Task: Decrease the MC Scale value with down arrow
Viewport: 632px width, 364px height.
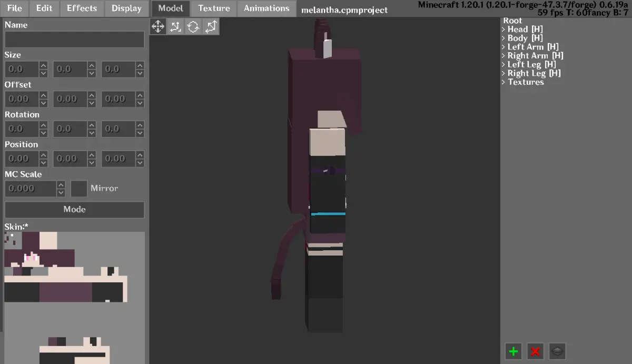Action: [x=61, y=193]
